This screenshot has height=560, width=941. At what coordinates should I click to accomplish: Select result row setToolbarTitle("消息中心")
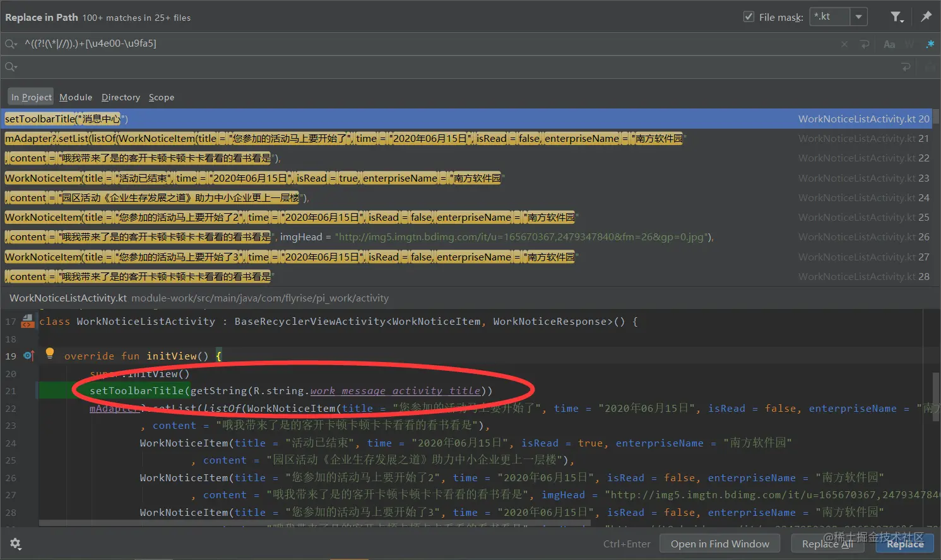(x=467, y=119)
